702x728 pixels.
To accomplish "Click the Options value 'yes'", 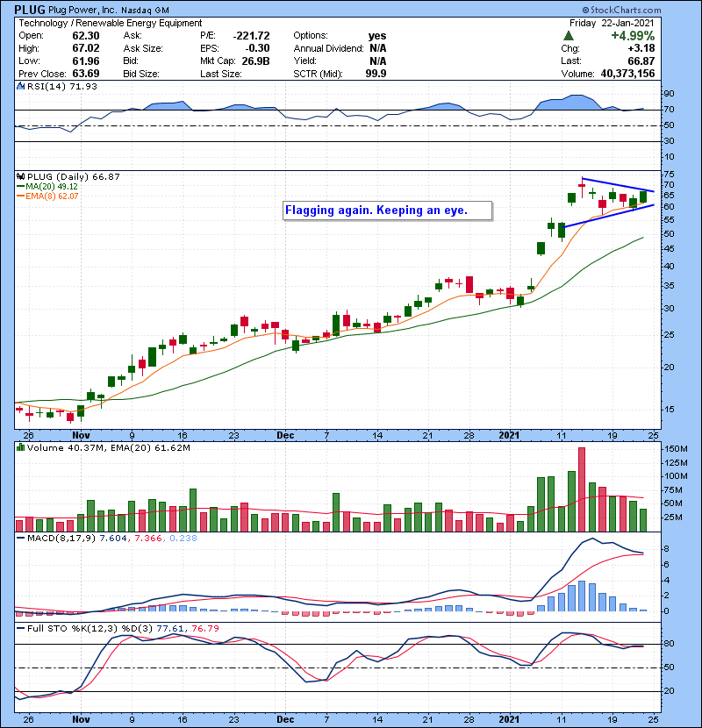I will click(377, 36).
